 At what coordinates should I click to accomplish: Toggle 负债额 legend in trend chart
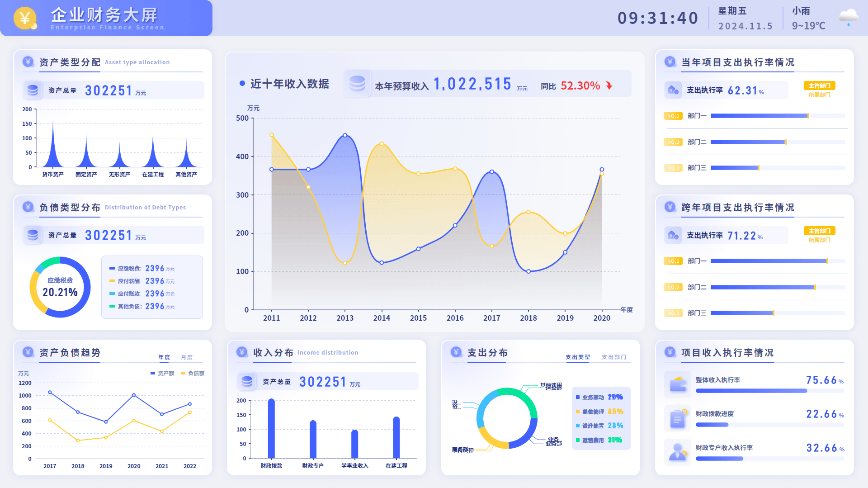click(x=193, y=373)
